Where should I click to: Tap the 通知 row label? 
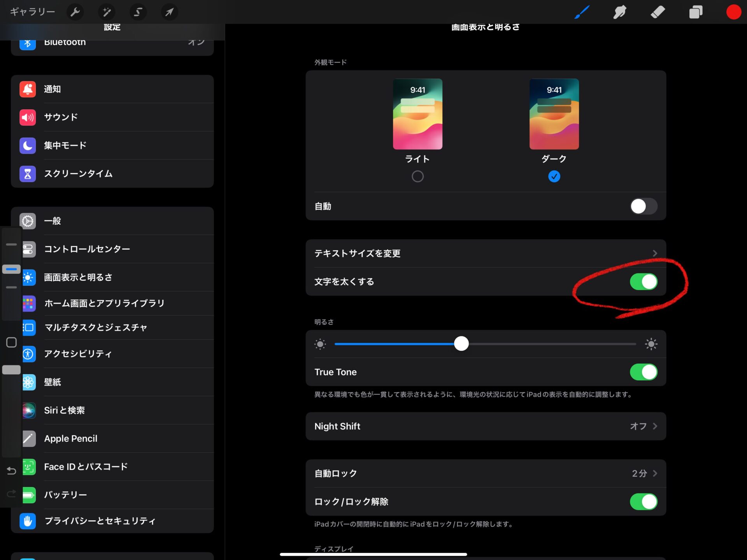[52, 89]
